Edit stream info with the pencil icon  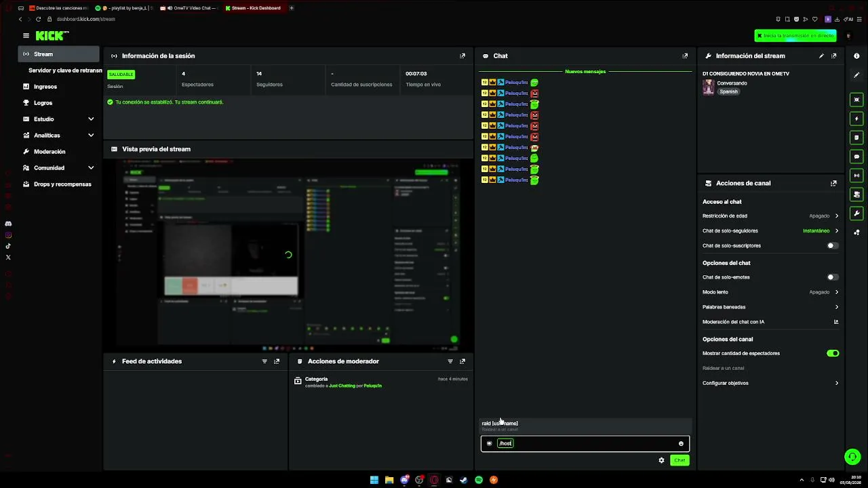point(821,56)
